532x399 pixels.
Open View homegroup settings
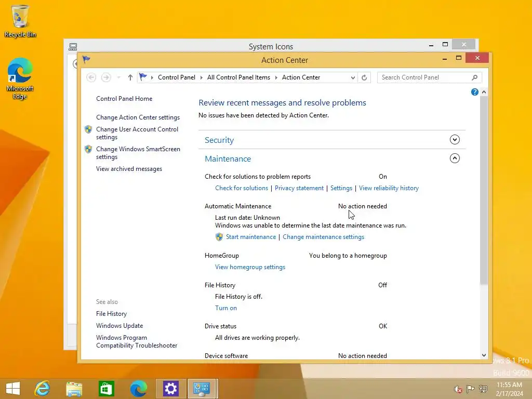pyautogui.click(x=250, y=267)
